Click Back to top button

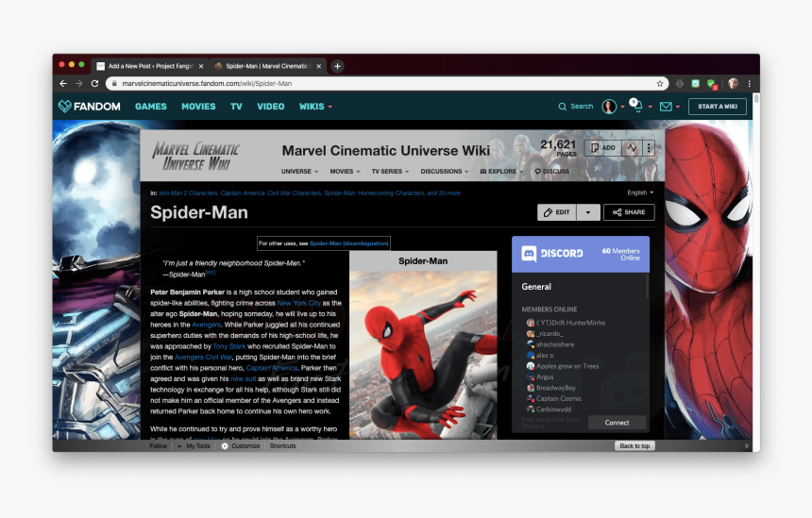point(634,446)
